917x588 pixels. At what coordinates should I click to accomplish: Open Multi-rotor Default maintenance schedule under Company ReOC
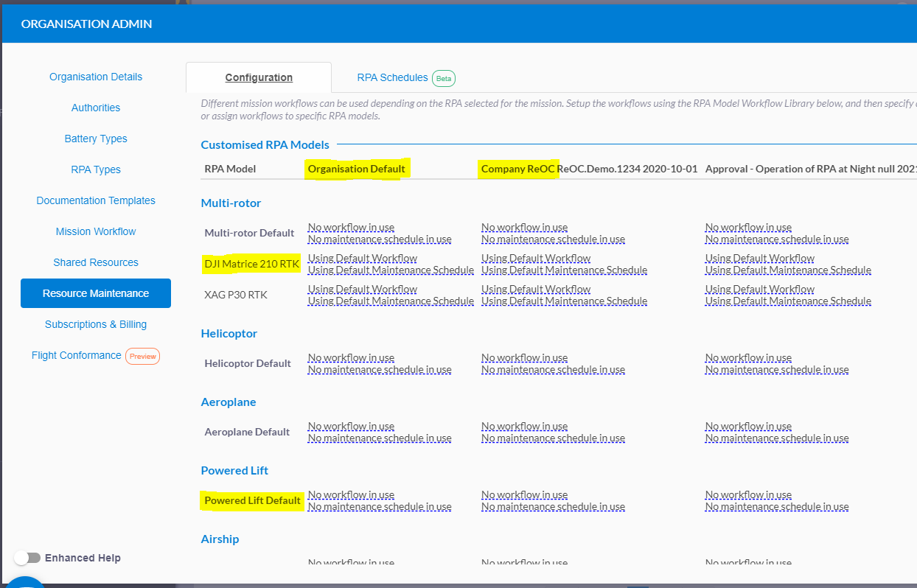click(x=553, y=239)
